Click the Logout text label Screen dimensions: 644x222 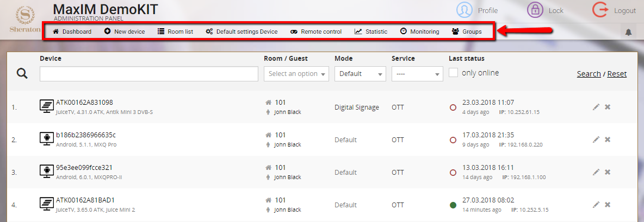tap(625, 11)
